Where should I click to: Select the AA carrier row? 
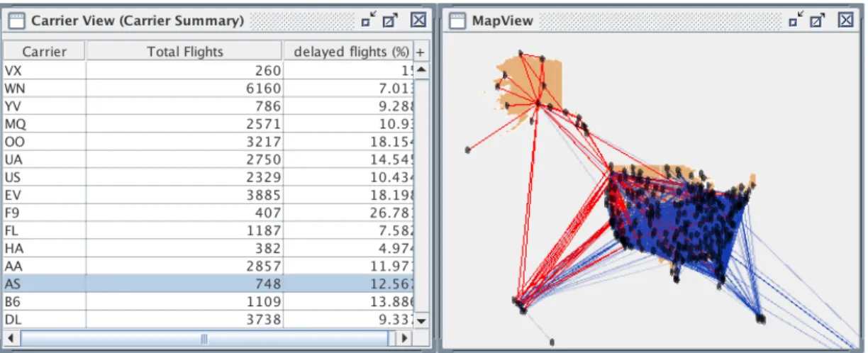coord(208,265)
